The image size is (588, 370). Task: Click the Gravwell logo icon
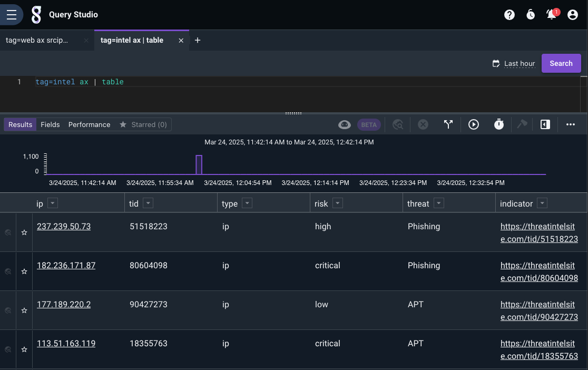(36, 15)
